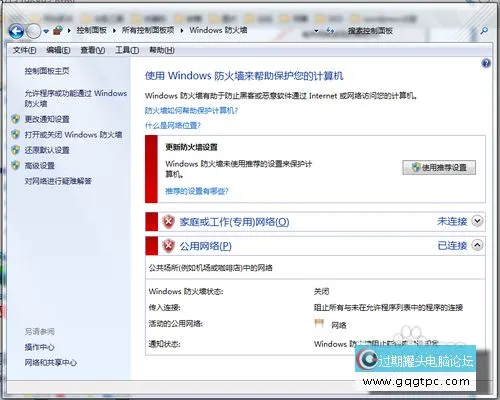Click 公用网络(P) heading
The width and height of the screenshot is (500, 400).
206,246
